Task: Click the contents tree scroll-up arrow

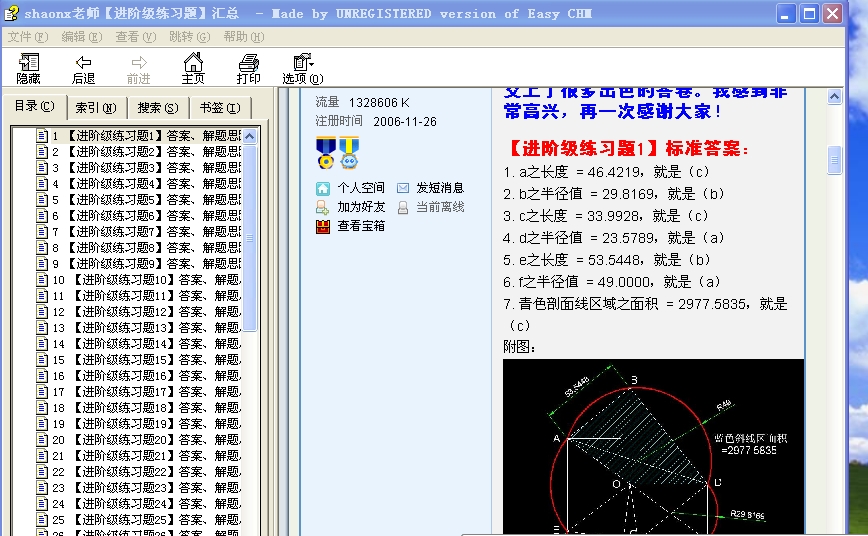Action: pos(250,136)
